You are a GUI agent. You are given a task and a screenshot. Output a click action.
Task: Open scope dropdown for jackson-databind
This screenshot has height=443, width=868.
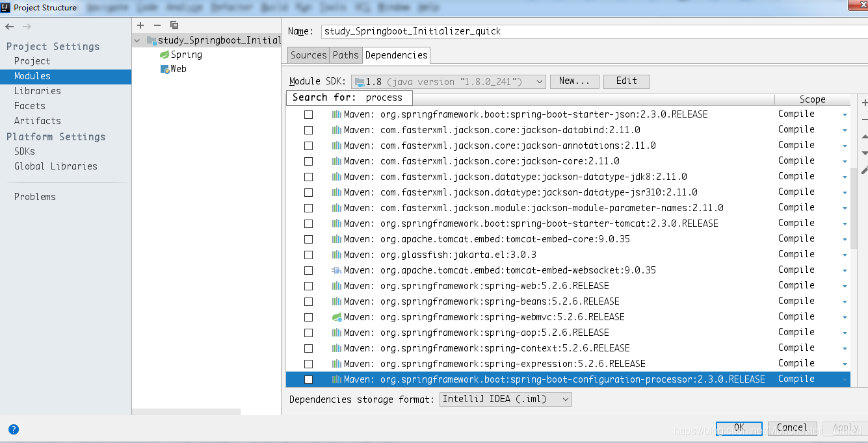point(845,131)
